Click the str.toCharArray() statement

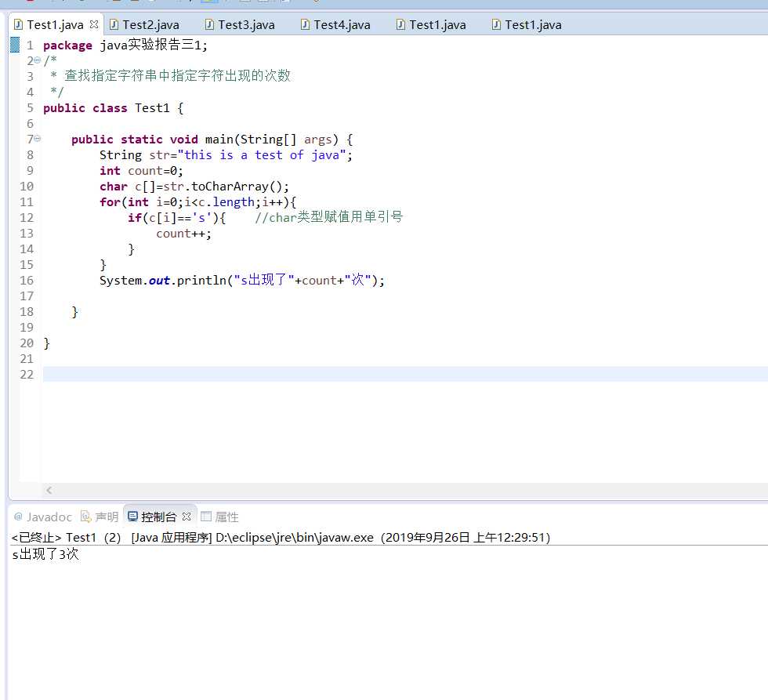(194, 186)
